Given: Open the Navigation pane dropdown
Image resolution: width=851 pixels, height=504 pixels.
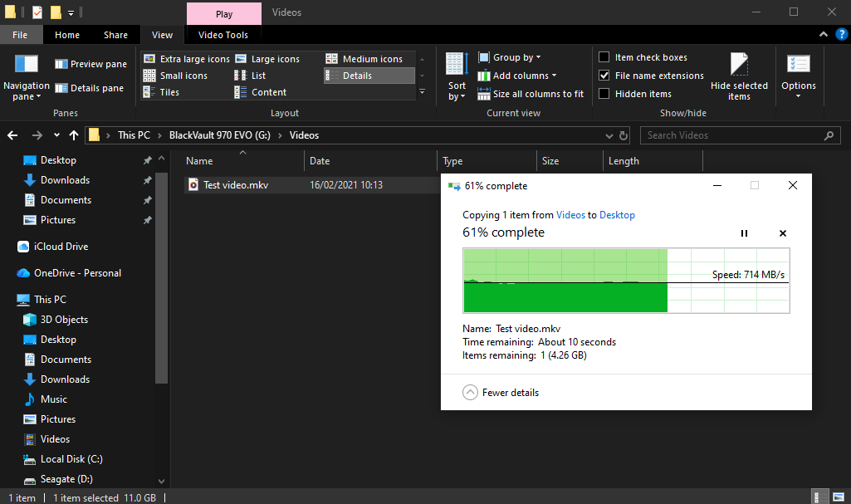Looking at the screenshot, I should [x=26, y=76].
